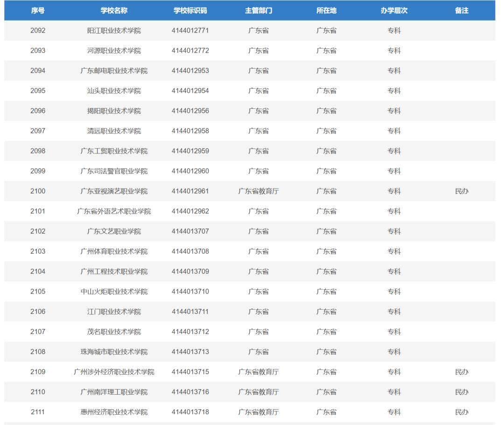This screenshot has width=504, height=425.
Task: Click 民办 remark for 惠州经济职业技术学院
Action: point(462,412)
